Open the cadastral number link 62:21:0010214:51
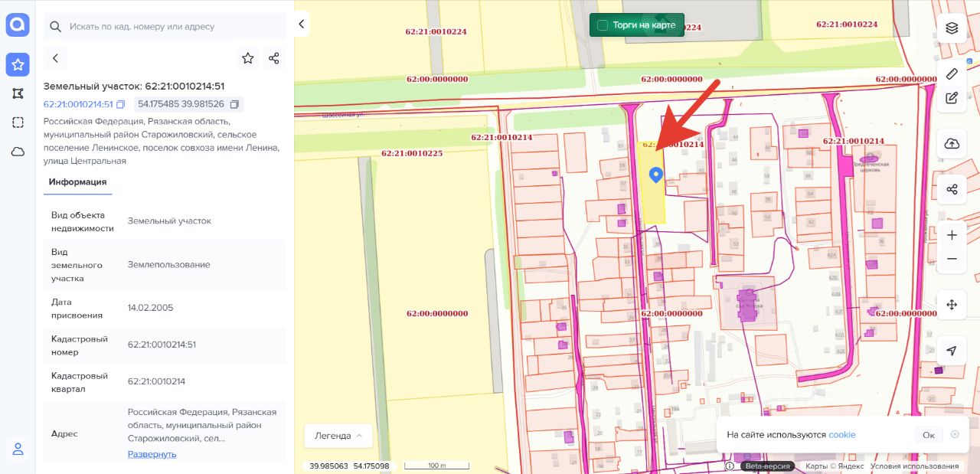This screenshot has height=474, width=980. click(78, 104)
